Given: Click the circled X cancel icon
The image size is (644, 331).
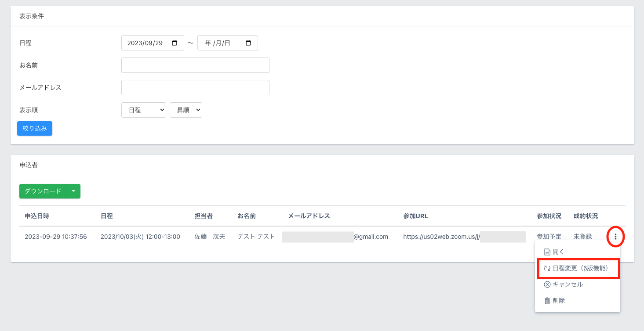Looking at the screenshot, I should click(547, 284).
